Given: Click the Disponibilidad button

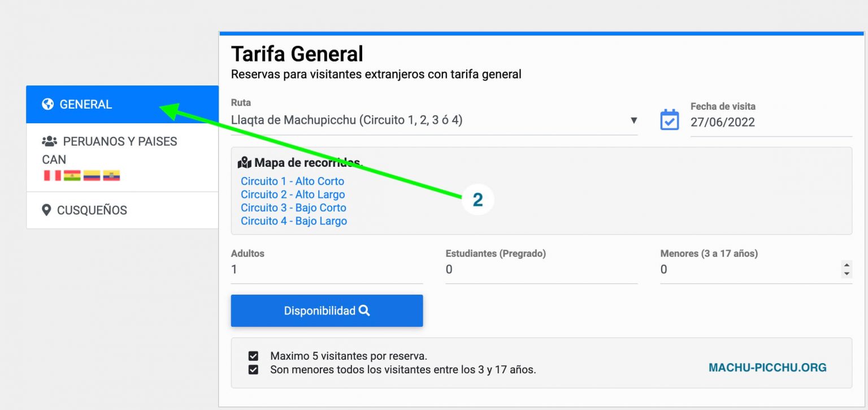Looking at the screenshot, I should 327,310.
